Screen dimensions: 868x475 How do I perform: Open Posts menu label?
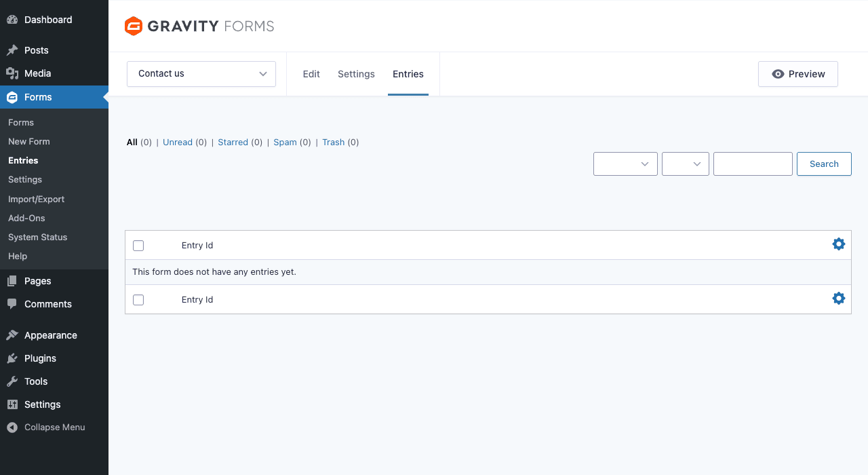(37, 50)
